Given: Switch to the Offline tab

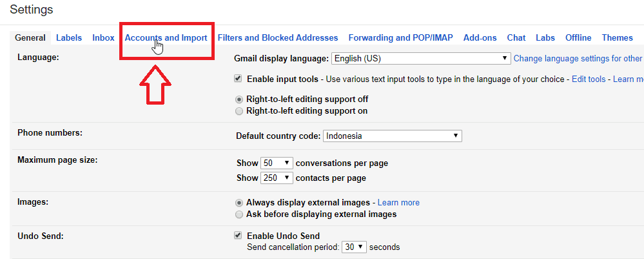Looking at the screenshot, I should [x=578, y=38].
